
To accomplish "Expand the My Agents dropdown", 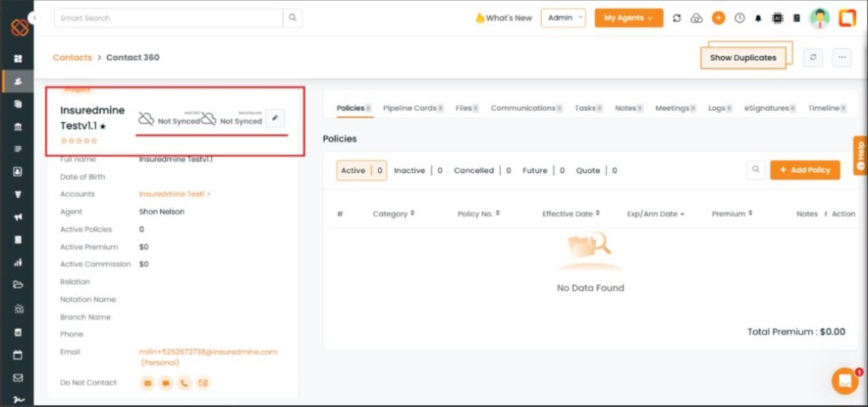I will click(628, 18).
